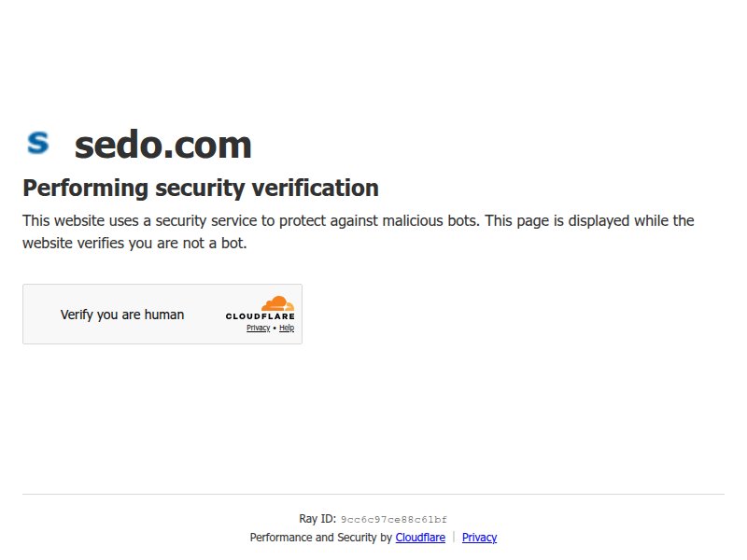Screen dimensions: 747x560
Task: Click the blue Sedo logo icon
Action: coord(37,143)
